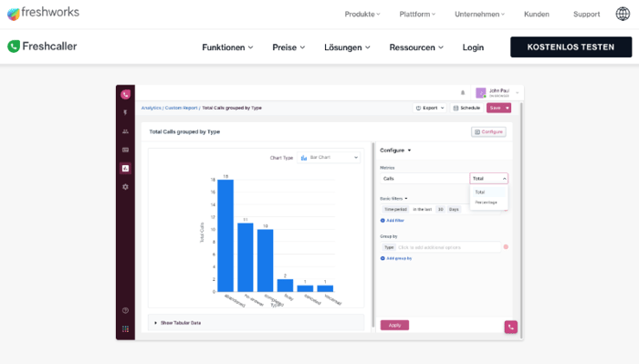Collapse the Basic filters section

click(393, 198)
